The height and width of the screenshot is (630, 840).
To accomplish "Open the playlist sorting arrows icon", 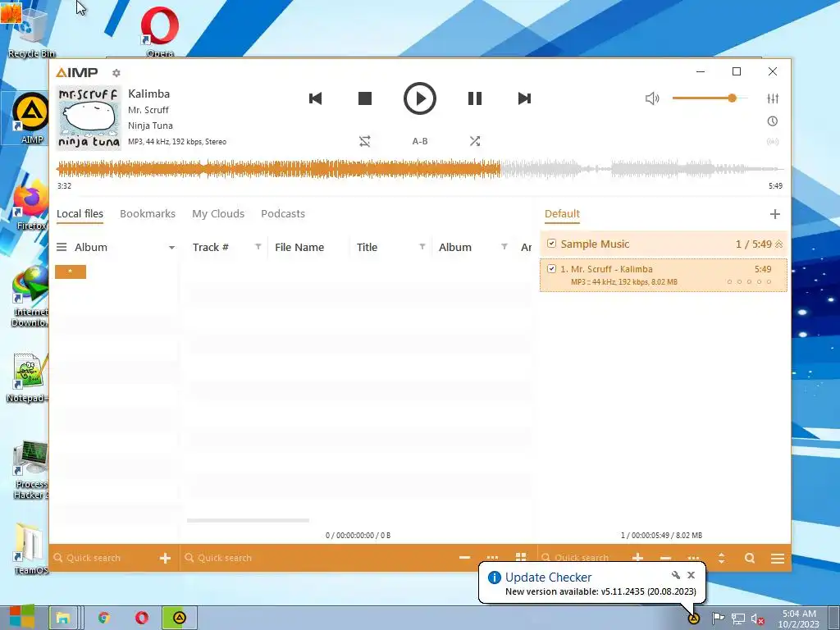I will (x=722, y=558).
